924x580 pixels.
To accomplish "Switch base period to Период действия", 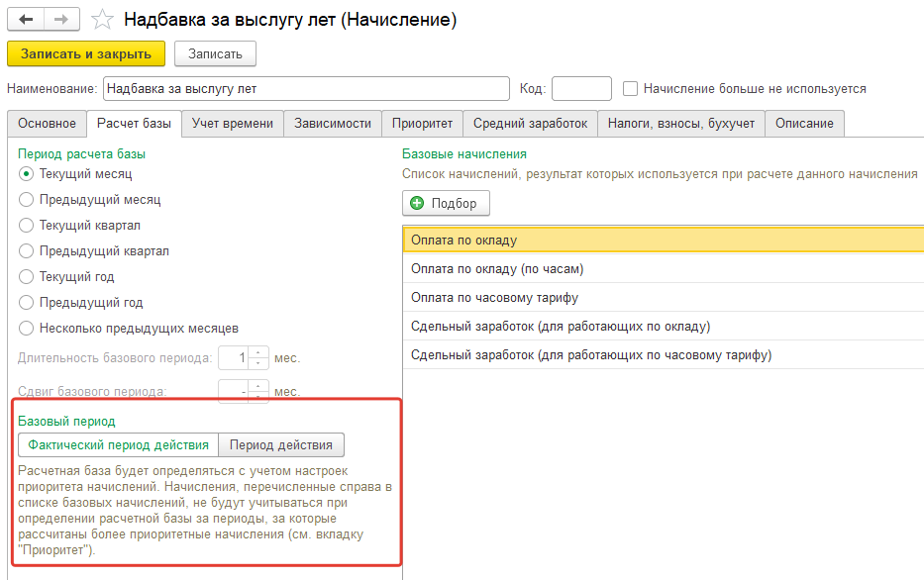I will [281, 444].
